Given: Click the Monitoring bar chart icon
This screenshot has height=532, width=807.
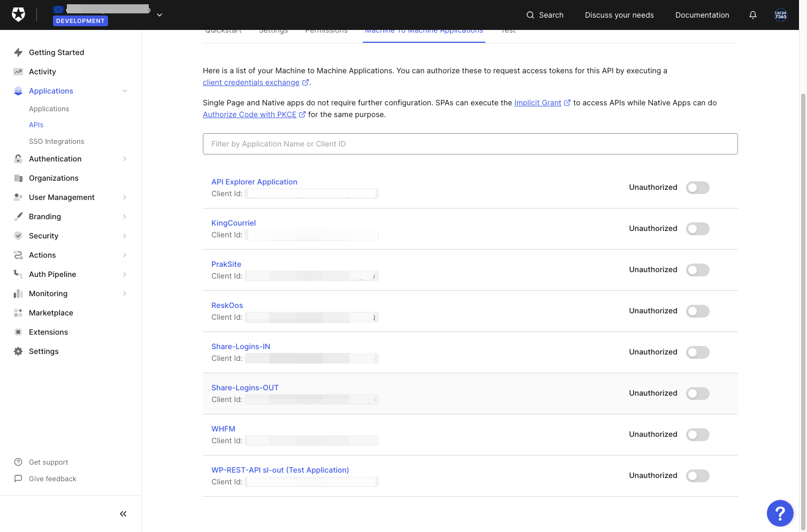Looking at the screenshot, I should 18,294.
